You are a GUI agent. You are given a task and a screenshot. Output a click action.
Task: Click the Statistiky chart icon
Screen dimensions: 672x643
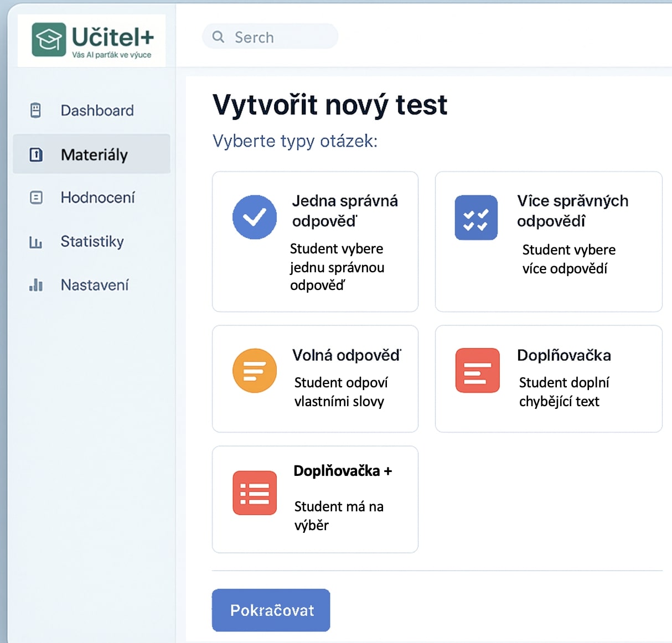point(36,242)
